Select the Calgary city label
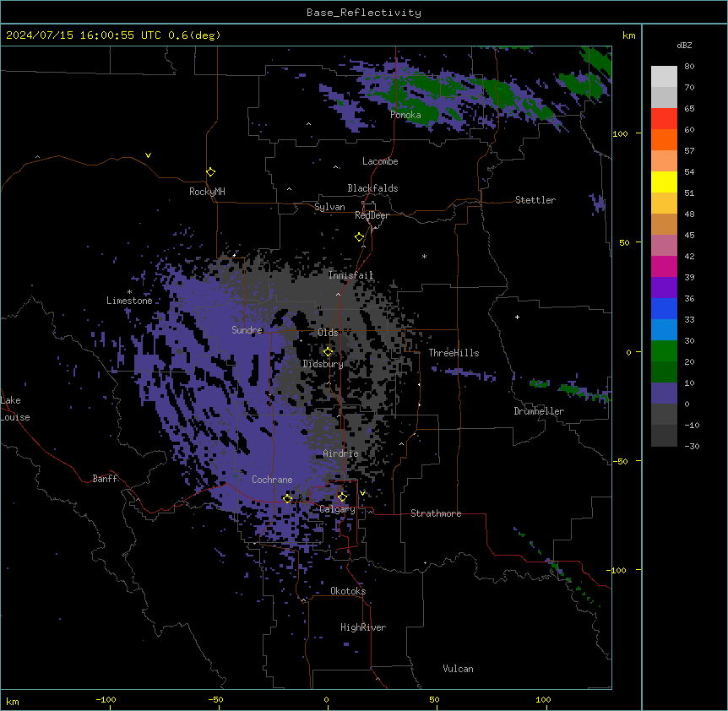This screenshot has height=711, width=728. pyautogui.click(x=338, y=509)
